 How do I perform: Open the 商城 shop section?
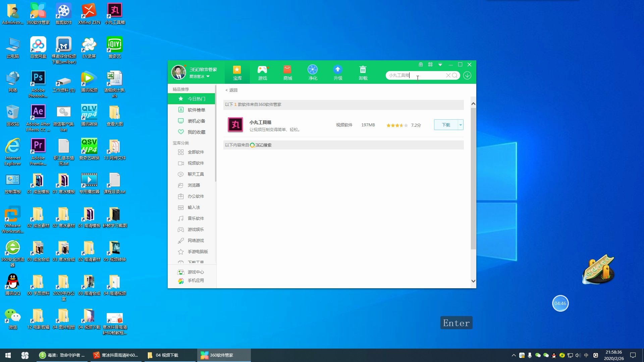tap(287, 72)
